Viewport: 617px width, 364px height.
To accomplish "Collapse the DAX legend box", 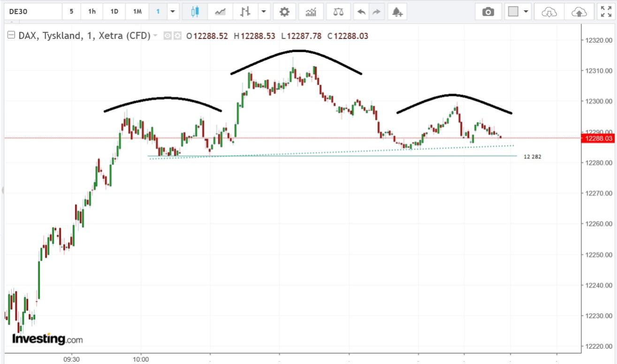I will (x=11, y=36).
